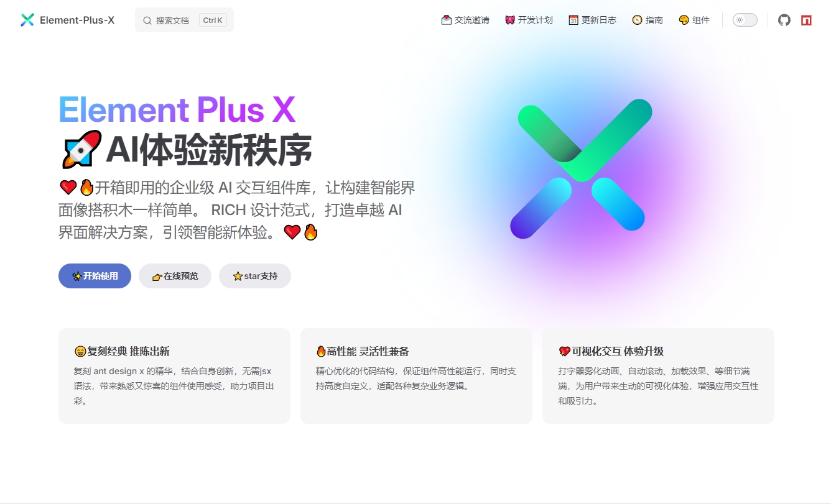Click the compass icon beside 指南
Viewport: 831px width, 504px height.
pos(637,20)
